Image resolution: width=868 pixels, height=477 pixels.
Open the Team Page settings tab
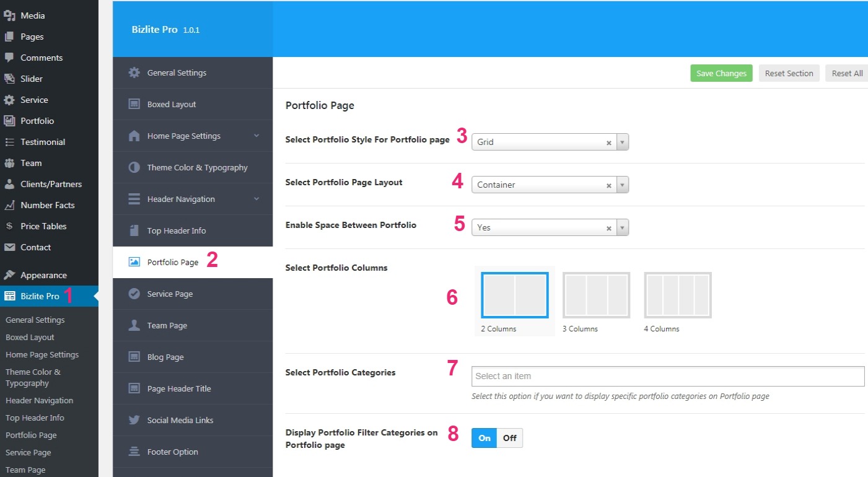coord(193,325)
